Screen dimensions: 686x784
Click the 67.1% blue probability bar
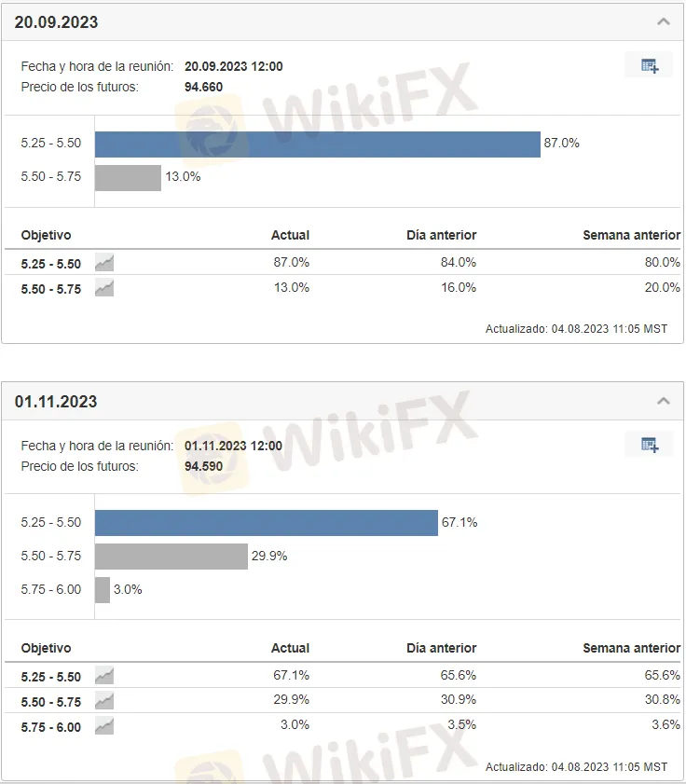coord(266,523)
